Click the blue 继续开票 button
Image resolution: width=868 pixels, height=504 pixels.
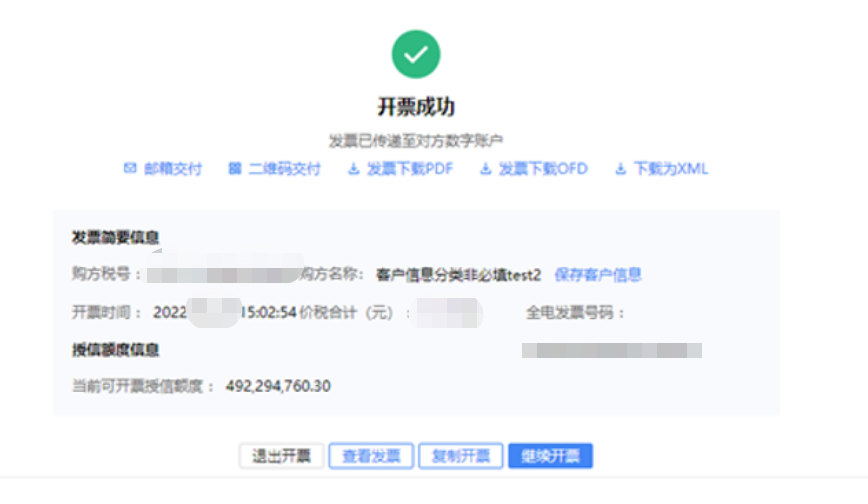point(550,456)
